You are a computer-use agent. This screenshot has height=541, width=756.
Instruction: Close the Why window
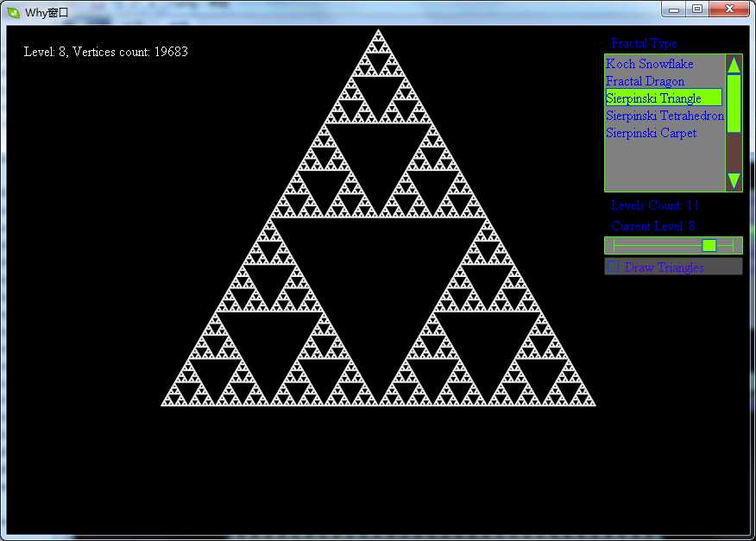click(729, 9)
